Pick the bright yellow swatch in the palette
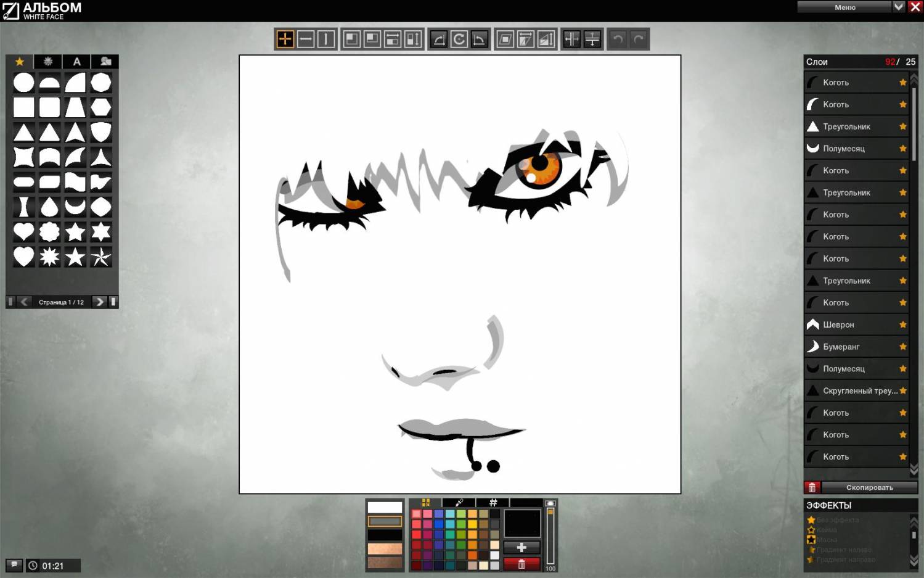 [x=472, y=524]
